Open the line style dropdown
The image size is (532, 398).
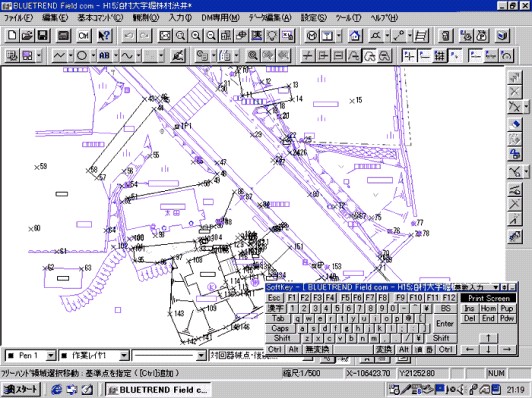click(x=202, y=356)
